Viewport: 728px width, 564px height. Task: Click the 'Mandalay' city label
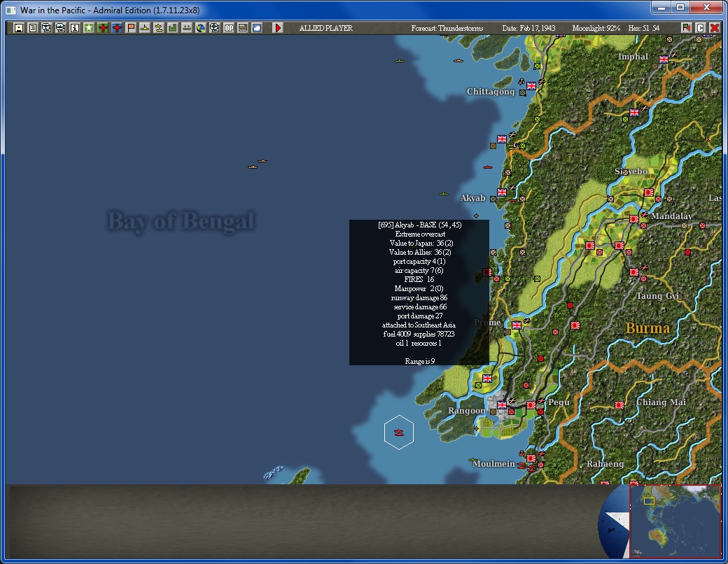click(x=671, y=216)
